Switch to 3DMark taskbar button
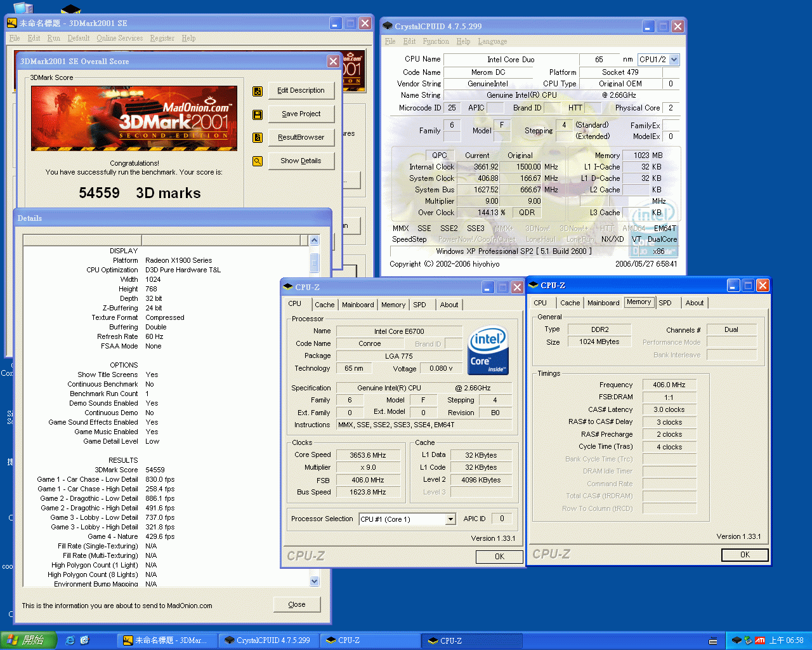This screenshot has width=812, height=650. 167,640
